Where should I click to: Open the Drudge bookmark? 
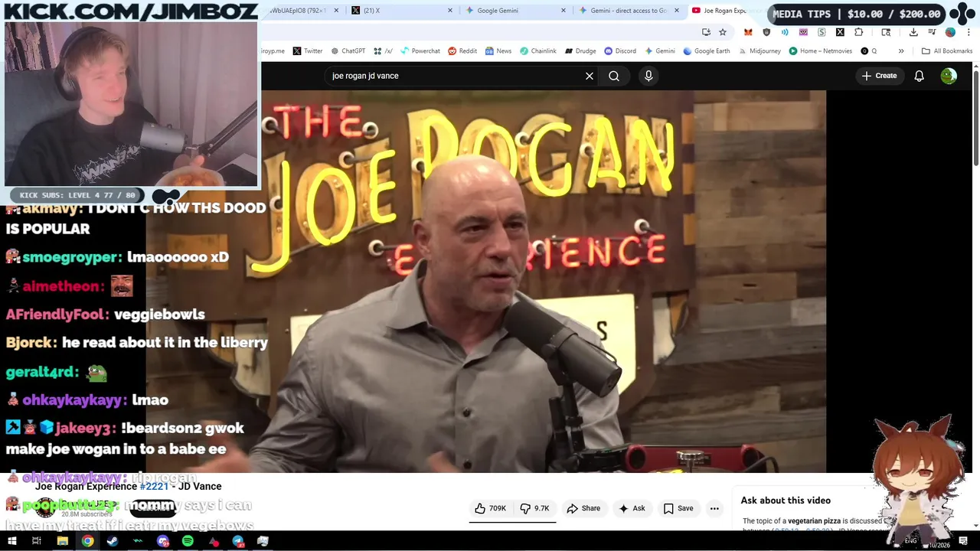click(x=580, y=51)
